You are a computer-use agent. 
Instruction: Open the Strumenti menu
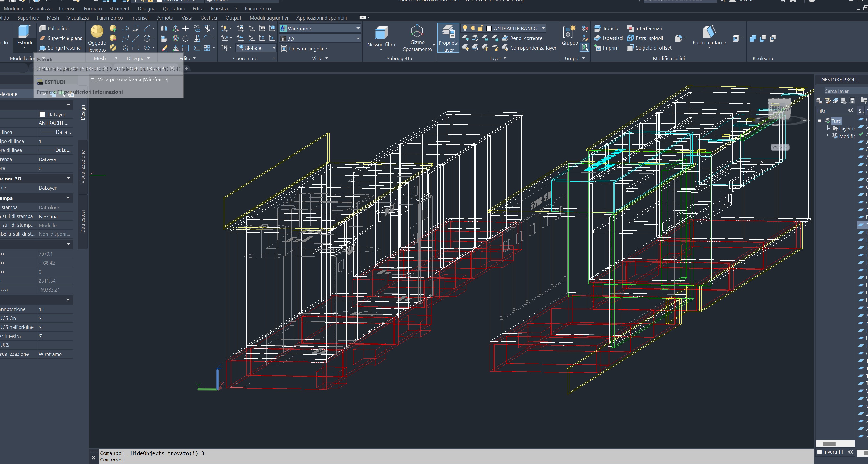click(120, 8)
